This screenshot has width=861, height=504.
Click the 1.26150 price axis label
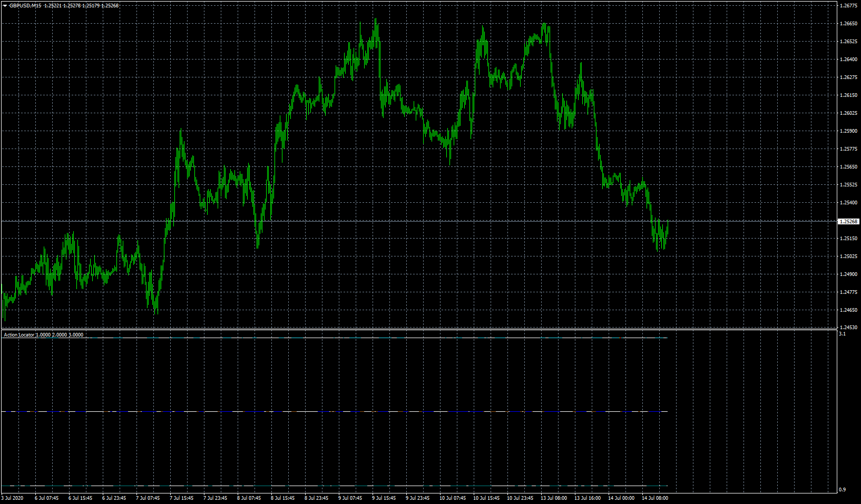(x=848, y=95)
